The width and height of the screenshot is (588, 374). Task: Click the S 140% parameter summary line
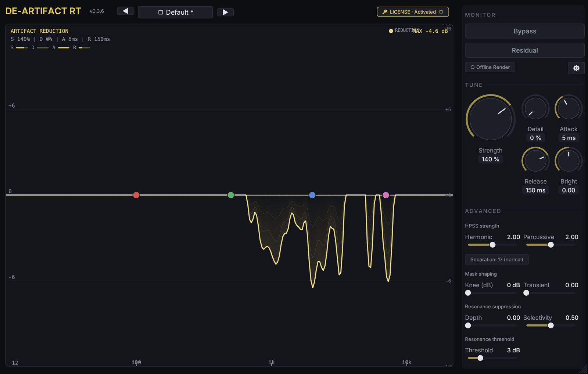point(60,39)
